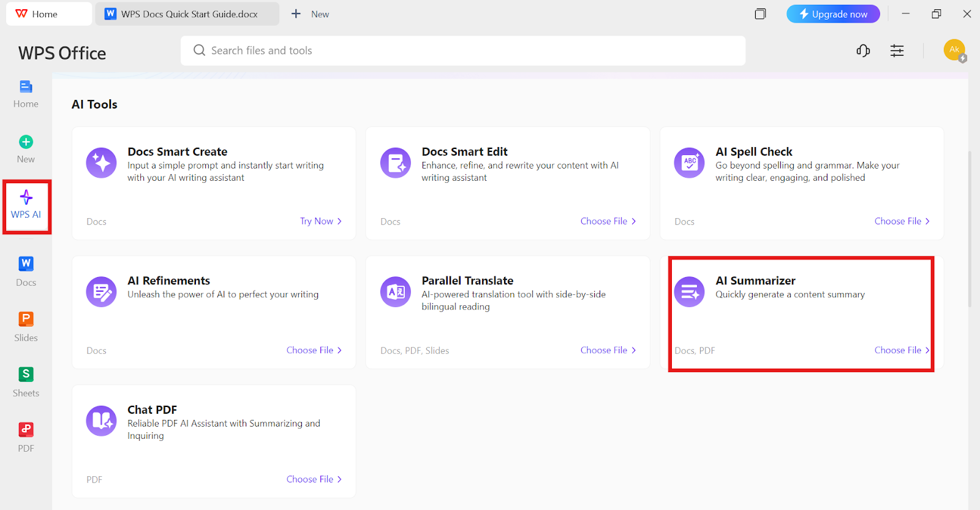
Task: Click Choose File for Parallel Translate
Action: coord(608,350)
